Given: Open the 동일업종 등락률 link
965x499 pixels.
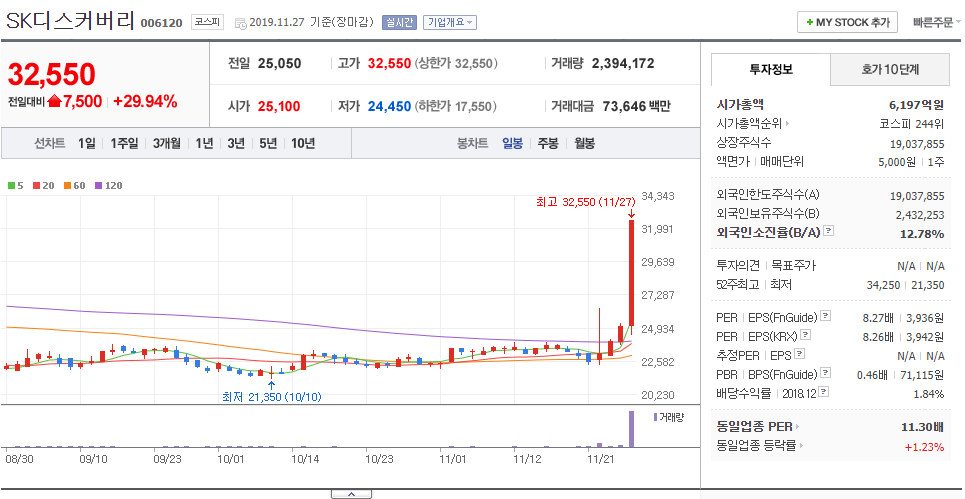Looking at the screenshot, I should point(760,445).
